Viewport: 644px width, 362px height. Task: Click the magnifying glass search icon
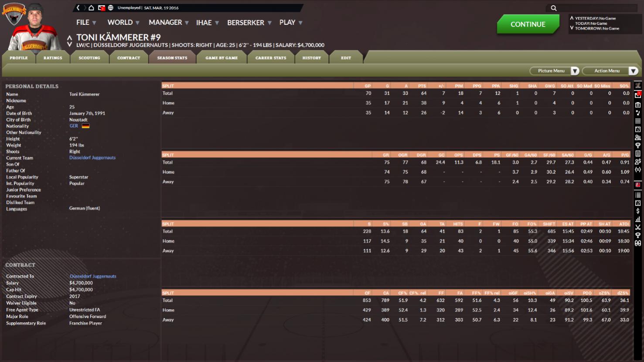[554, 8]
